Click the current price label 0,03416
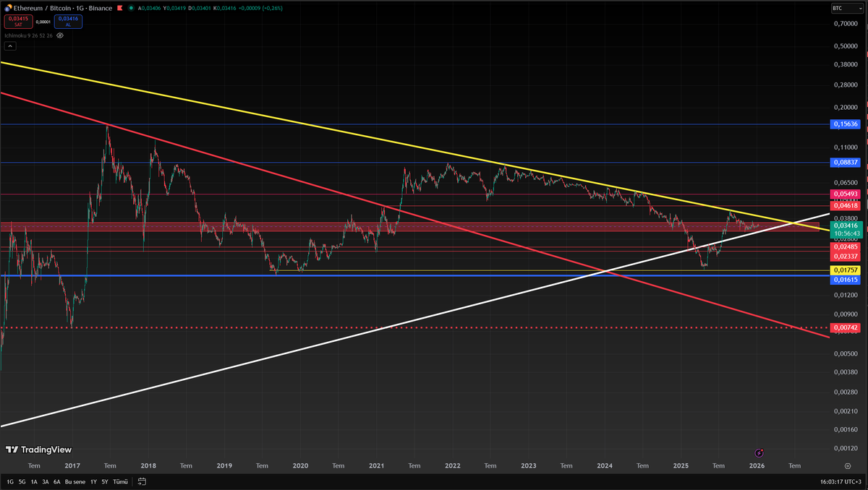The width and height of the screenshot is (868, 490). pyautogui.click(x=846, y=226)
